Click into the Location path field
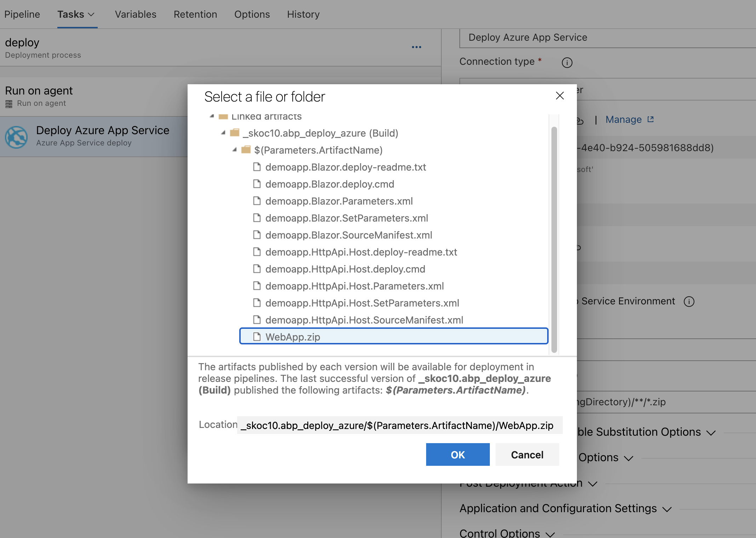The image size is (756, 538). click(x=399, y=425)
